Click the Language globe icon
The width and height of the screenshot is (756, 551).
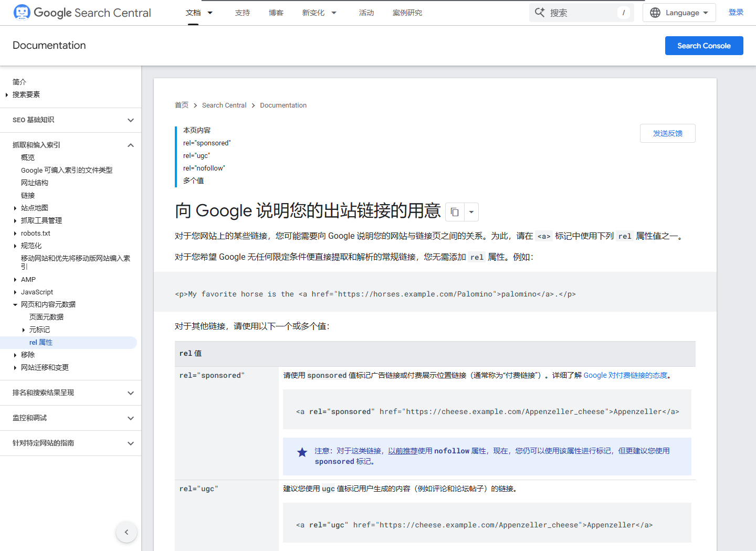click(655, 13)
